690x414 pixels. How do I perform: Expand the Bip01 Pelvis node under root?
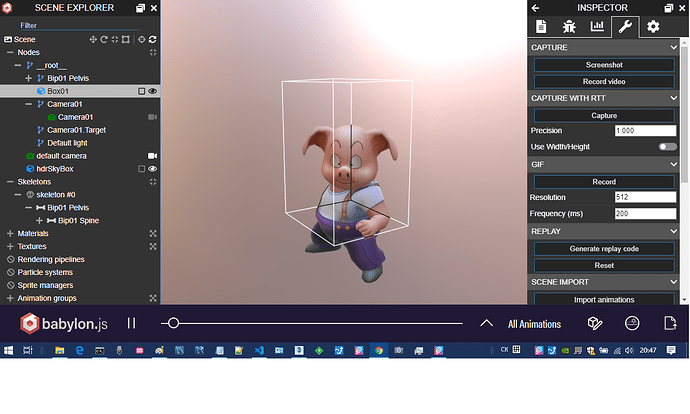29,78
